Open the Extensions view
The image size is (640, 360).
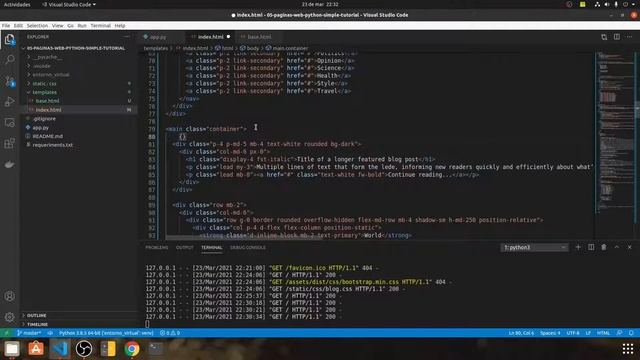click(9, 143)
